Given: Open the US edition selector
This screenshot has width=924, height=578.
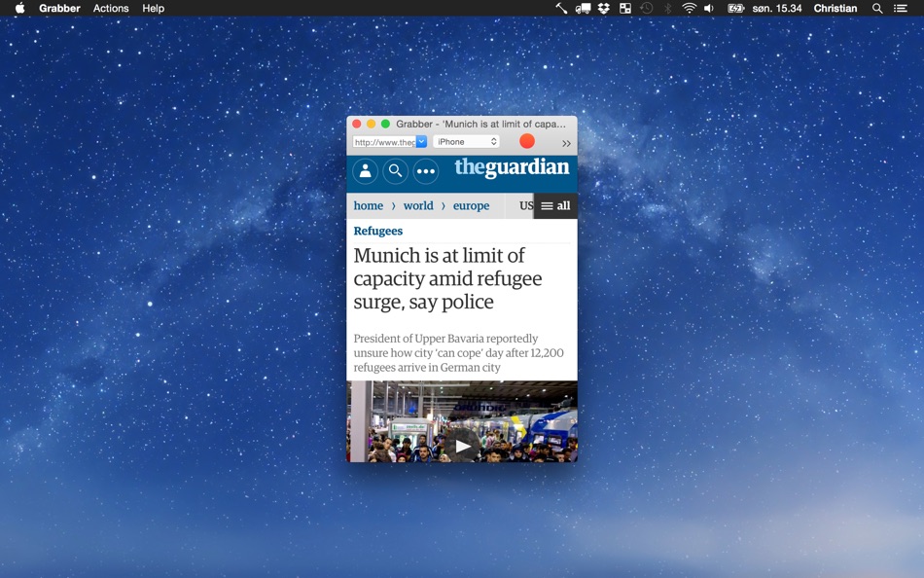Looking at the screenshot, I should tap(525, 205).
